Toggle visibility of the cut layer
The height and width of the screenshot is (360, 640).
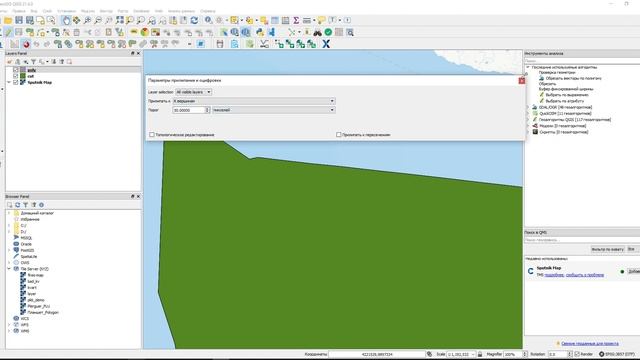click(16, 76)
